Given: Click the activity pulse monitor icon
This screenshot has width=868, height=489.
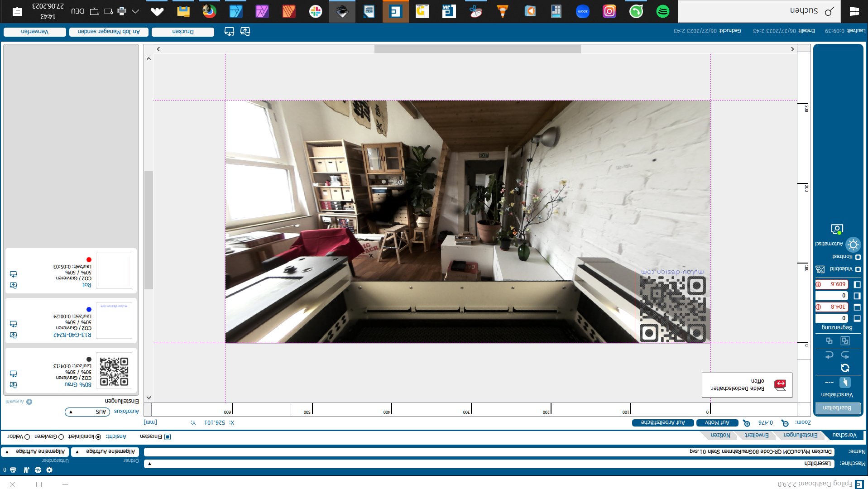Looking at the screenshot, I should 38,470.
